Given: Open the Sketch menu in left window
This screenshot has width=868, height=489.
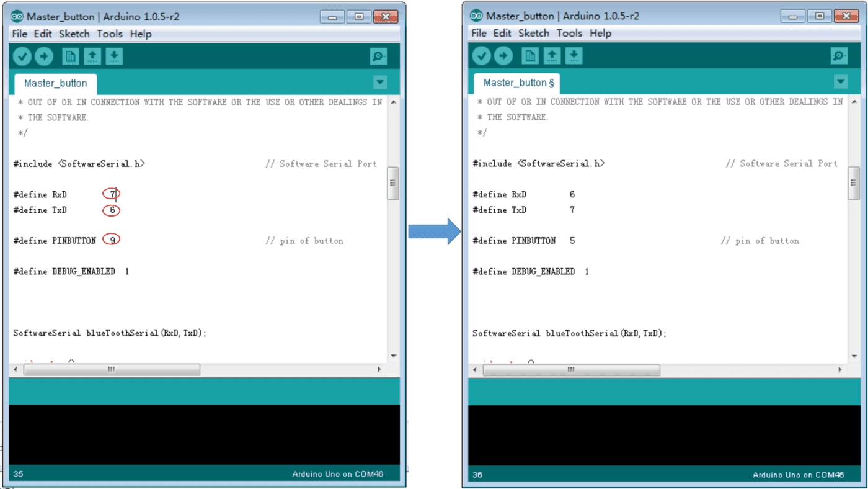Looking at the screenshot, I should tap(74, 34).
